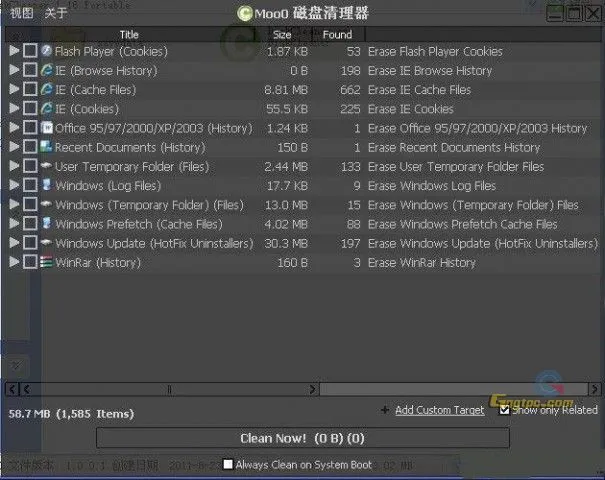Click the Flash Player Cookies row icon

[x=46, y=51]
